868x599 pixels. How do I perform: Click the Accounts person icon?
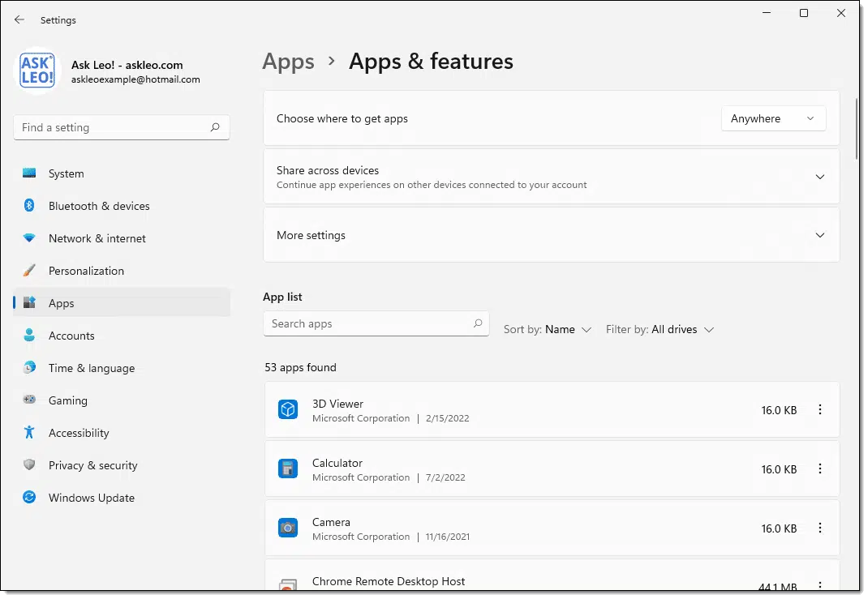tap(29, 336)
